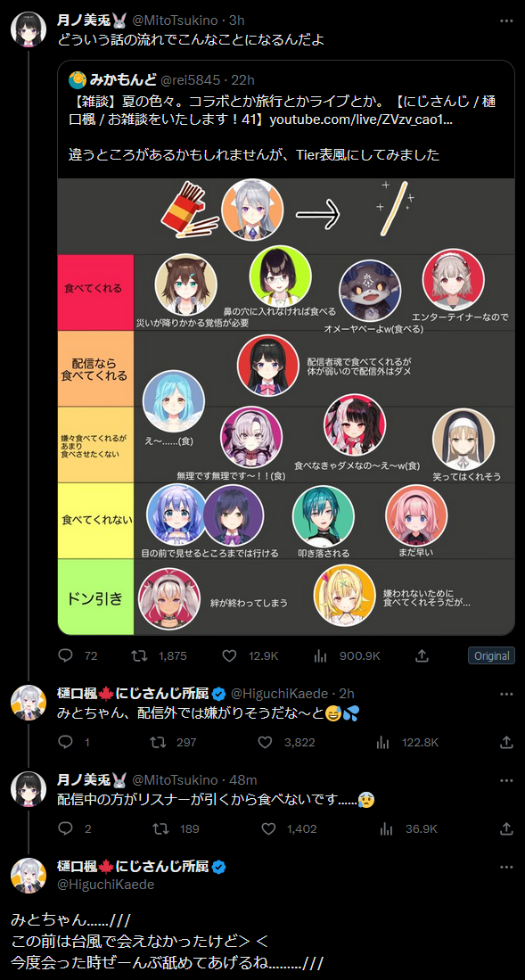The image size is (525, 980).
Task: Like the tweet with 1,402 likes
Action: [268, 828]
